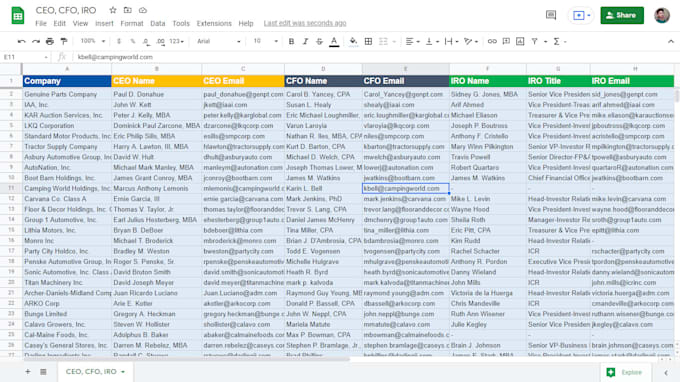Click the Redo icon
Image resolution: width=680 pixels, height=382 pixels.
point(36,41)
